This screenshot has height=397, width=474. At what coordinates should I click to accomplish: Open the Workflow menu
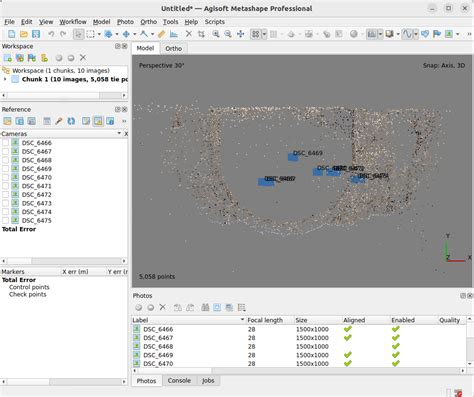(x=73, y=22)
